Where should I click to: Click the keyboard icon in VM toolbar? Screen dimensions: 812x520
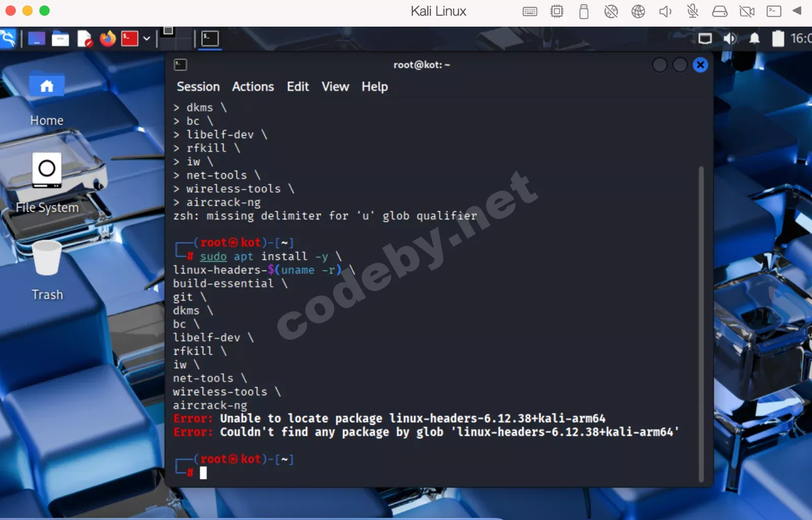click(530, 11)
